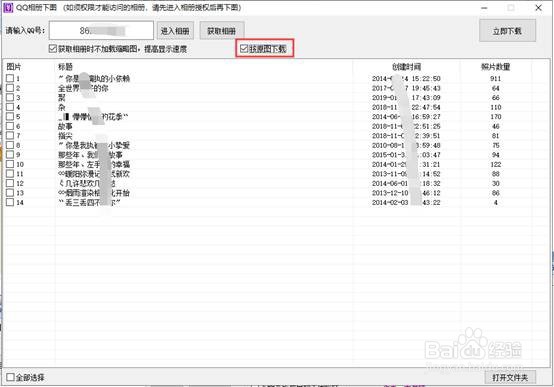Click photo count 122
554x387 pixels.
495,164
